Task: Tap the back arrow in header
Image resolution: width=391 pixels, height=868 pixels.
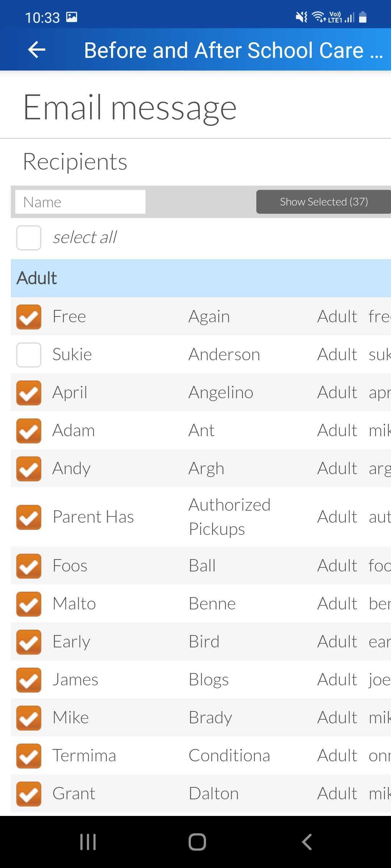Action: point(37,50)
